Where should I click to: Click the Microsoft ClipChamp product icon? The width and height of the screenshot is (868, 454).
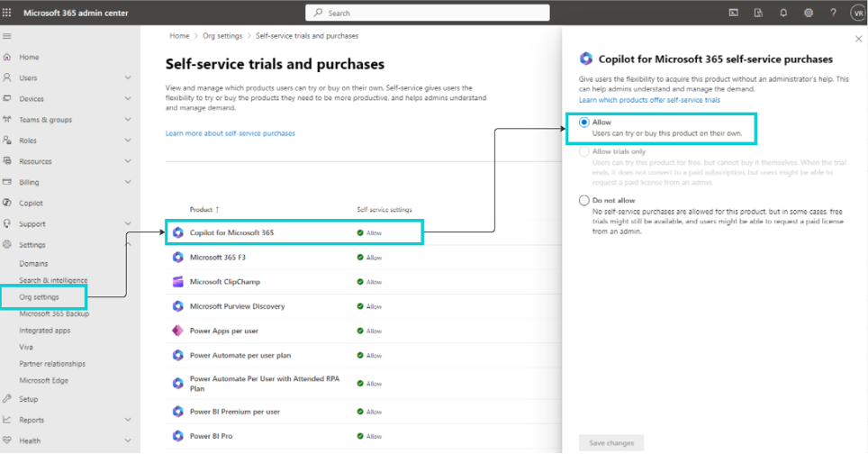click(177, 282)
